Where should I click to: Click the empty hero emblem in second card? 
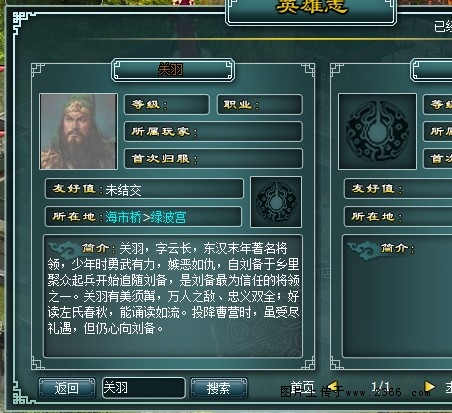tap(377, 131)
